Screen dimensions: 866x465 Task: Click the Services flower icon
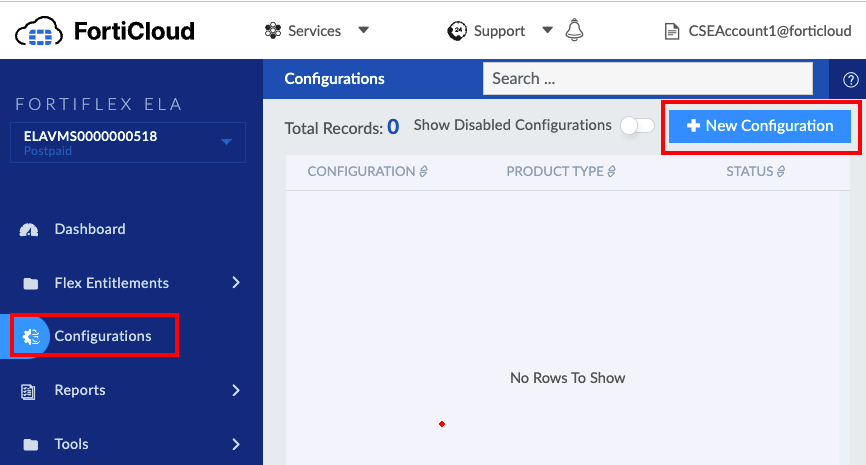[273, 31]
